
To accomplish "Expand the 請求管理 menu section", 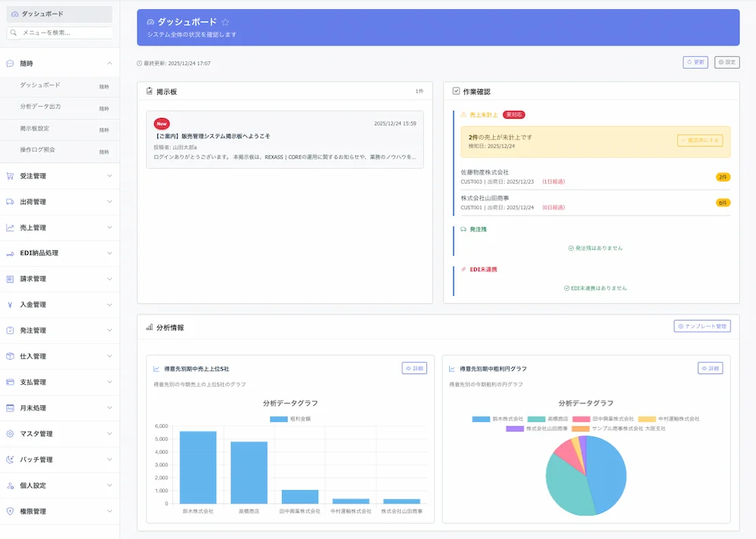I will coord(110,279).
